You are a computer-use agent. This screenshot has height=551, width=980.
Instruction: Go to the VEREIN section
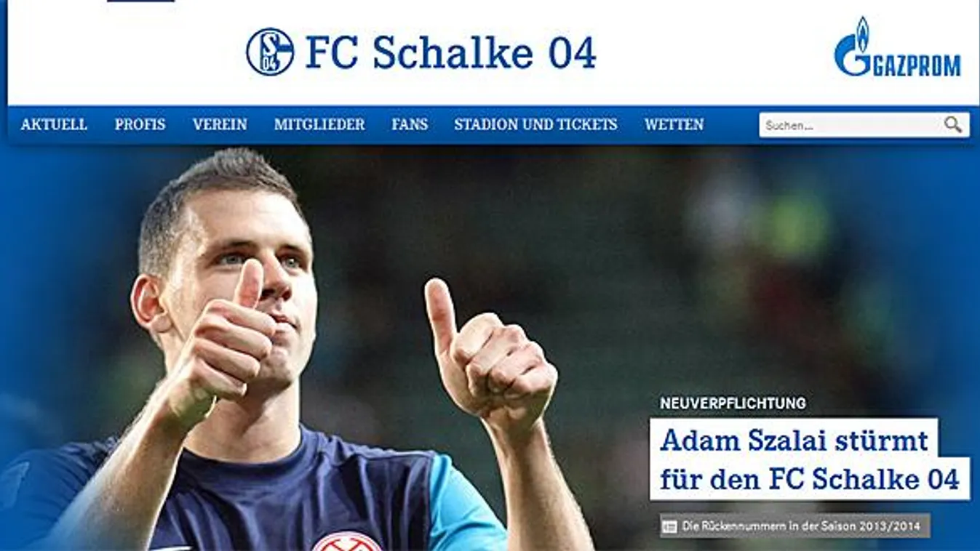[220, 124]
